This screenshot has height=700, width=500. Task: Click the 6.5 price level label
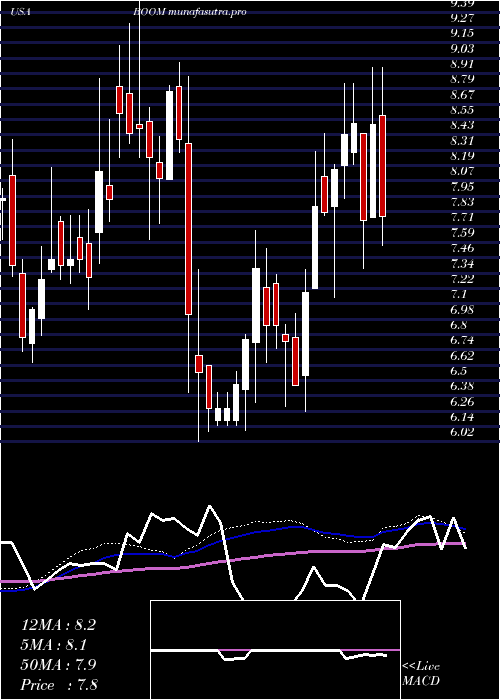click(x=459, y=371)
